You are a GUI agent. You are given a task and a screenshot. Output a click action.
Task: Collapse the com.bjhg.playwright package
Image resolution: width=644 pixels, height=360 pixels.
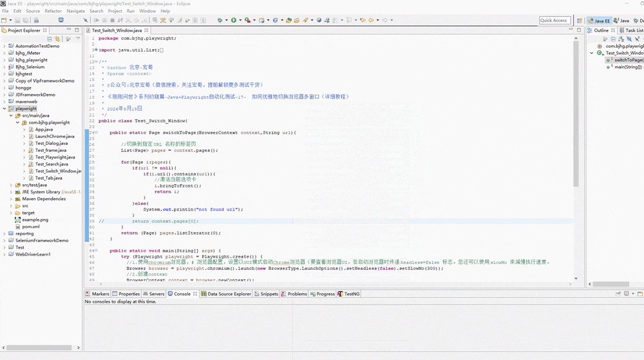click(17, 123)
